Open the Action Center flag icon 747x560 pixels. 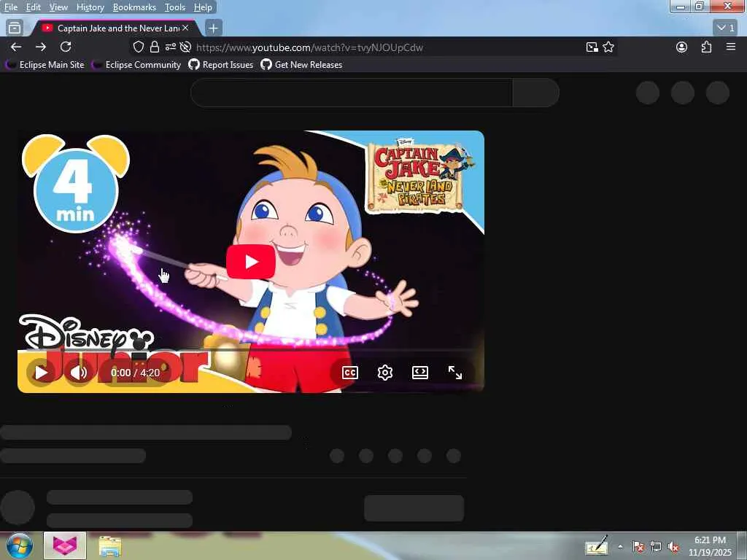(638, 547)
